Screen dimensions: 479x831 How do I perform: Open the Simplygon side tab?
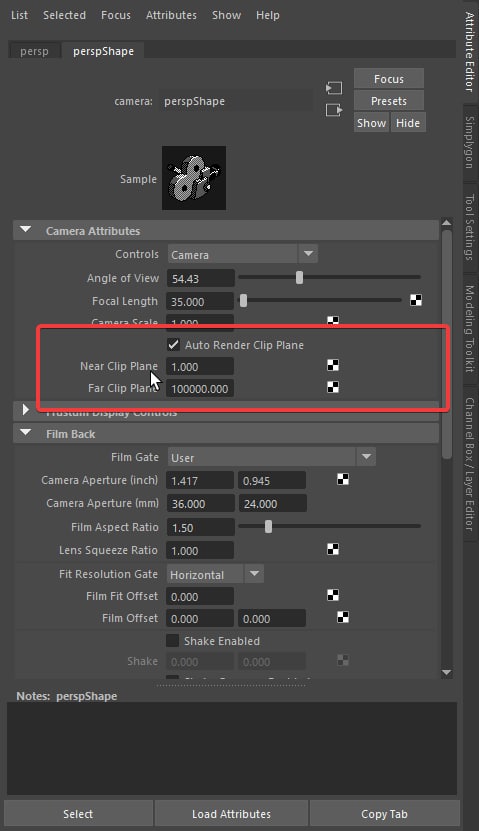coord(469,142)
